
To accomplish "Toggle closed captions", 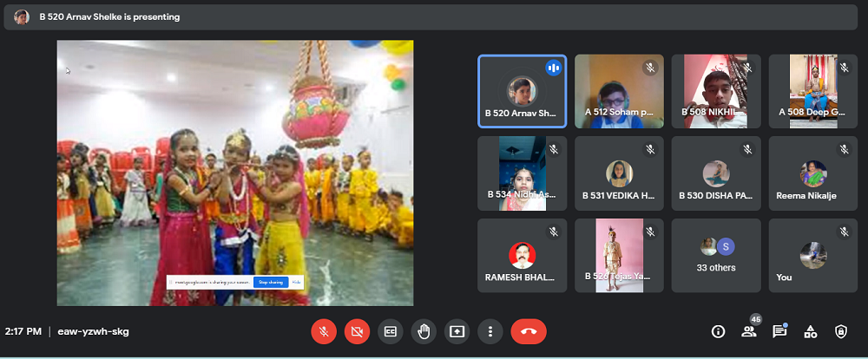I will click(391, 331).
